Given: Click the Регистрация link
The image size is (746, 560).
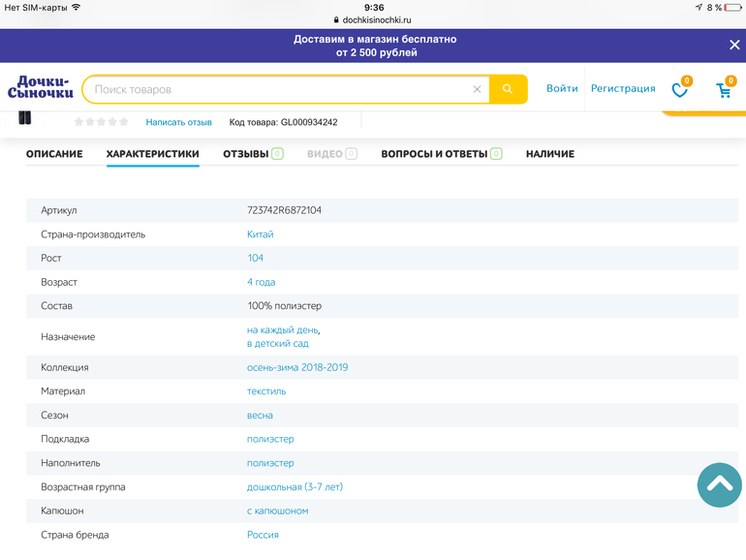Looking at the screenshot, I should (623, 88).
